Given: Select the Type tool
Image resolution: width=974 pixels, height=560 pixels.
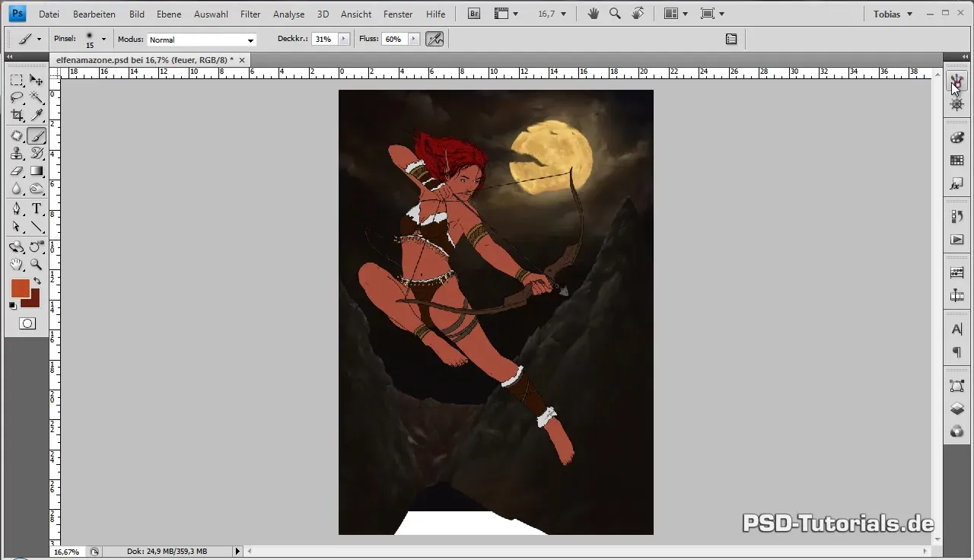Looking at the screenshot, I should [x=36, y=208].
